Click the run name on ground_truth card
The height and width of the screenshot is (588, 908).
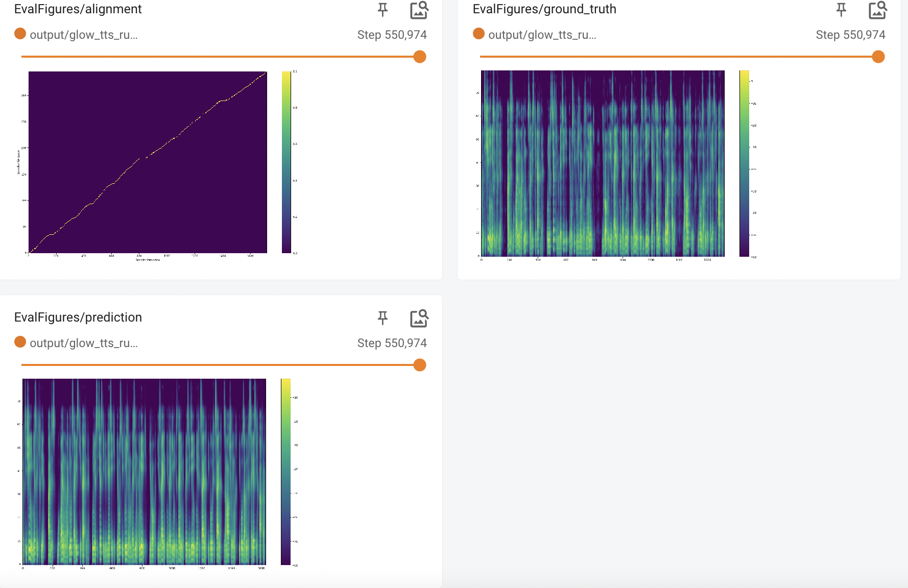542,35
